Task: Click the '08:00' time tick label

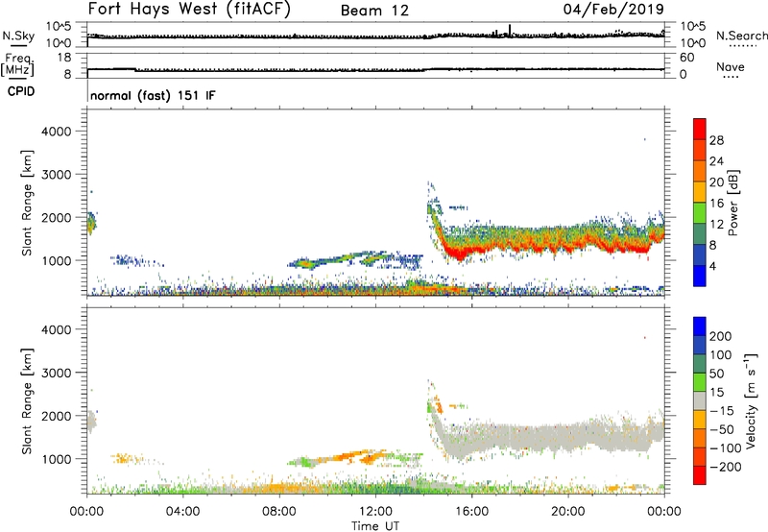Action: point(279,512)
